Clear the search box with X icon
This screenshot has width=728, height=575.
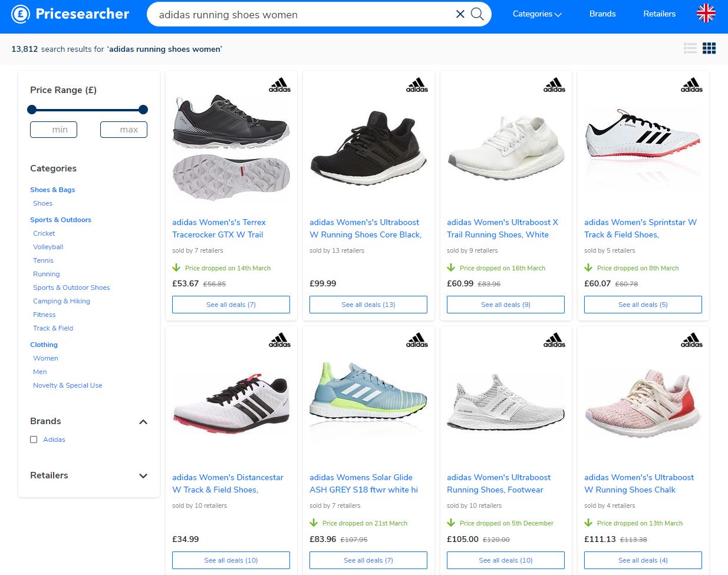click(460, 14)
